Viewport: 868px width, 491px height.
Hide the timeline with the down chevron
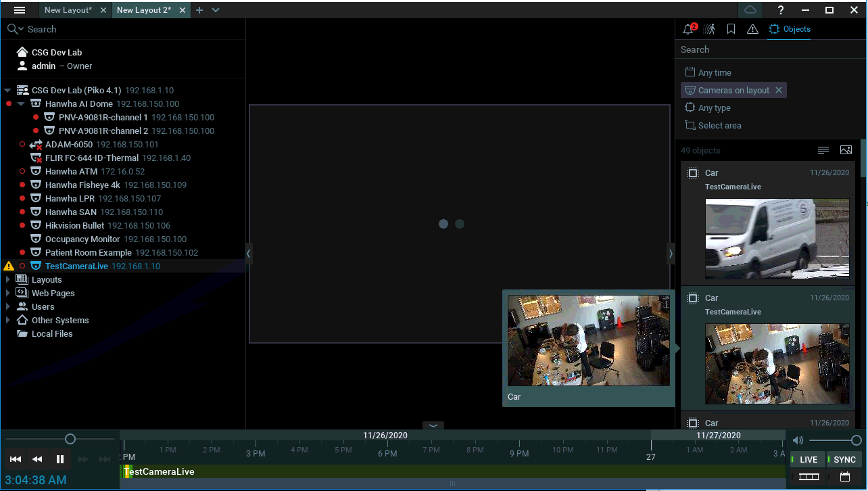point(433,425)
